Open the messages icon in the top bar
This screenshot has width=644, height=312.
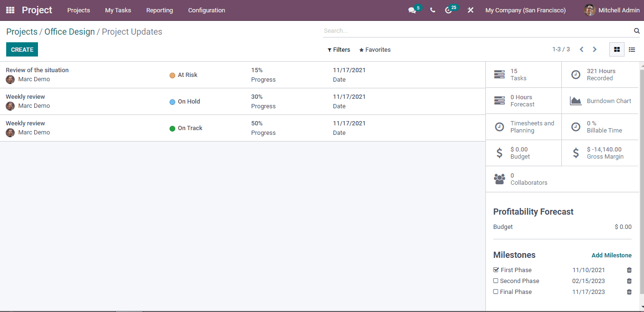click(x=411, y=9)
